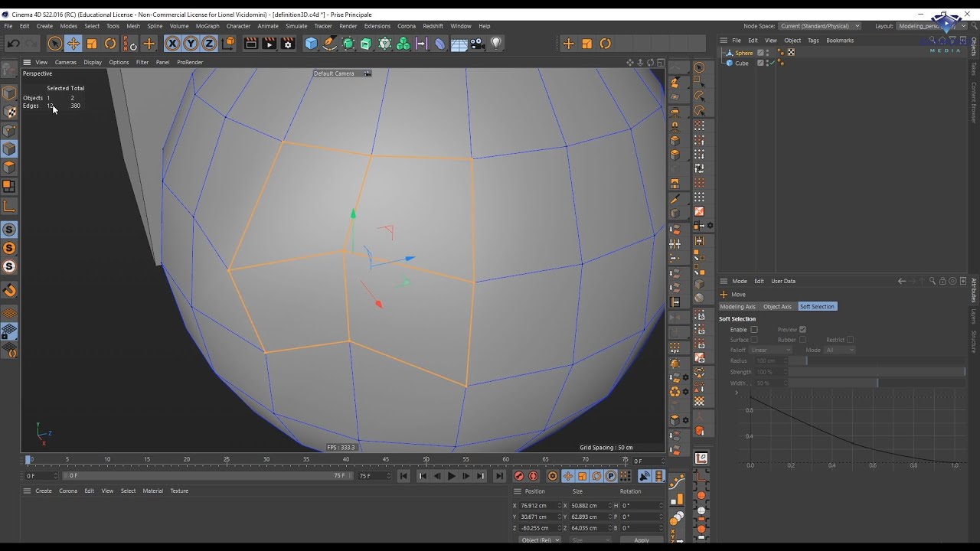Open the Layout dropdown

coord(933,26)
